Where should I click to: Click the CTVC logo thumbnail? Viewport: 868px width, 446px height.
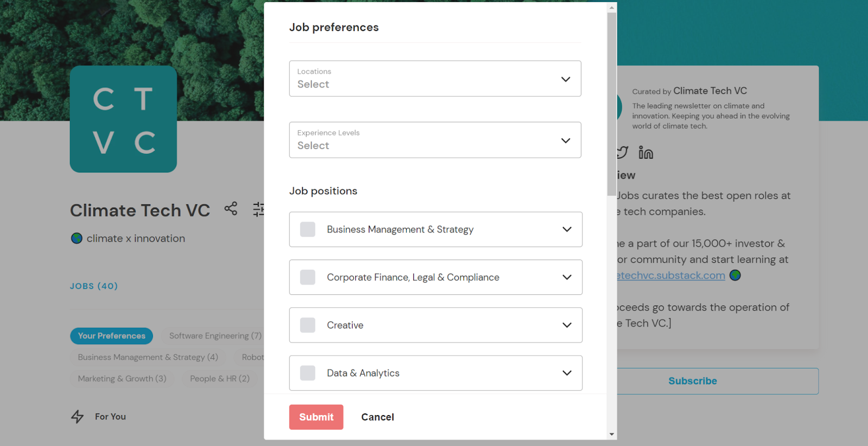point(123,119)
